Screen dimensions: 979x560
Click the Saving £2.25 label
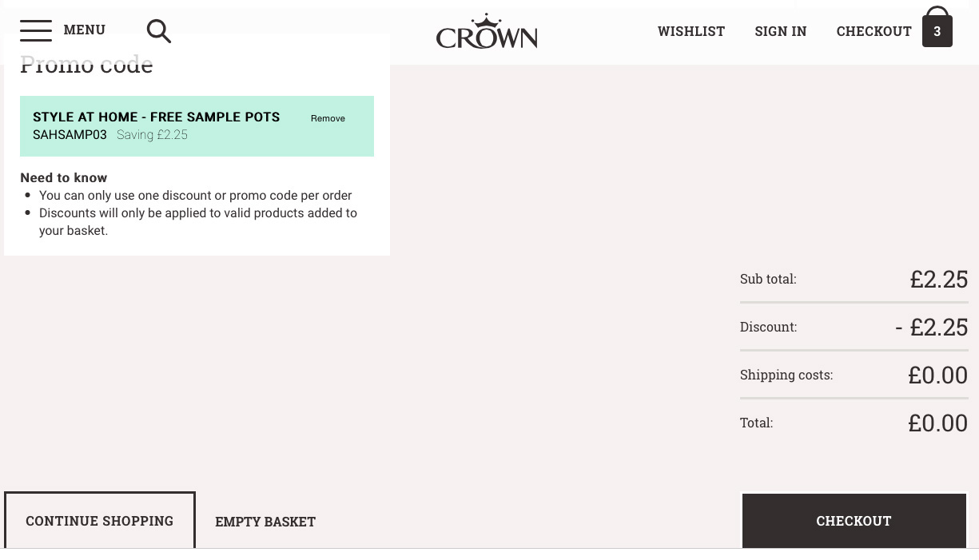[x=152, y=135]
